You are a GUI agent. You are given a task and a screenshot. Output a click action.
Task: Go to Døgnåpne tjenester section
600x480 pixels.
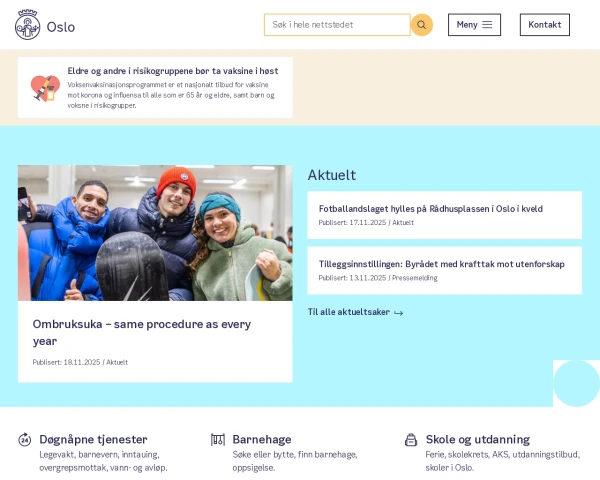click(x=93, y=439)
